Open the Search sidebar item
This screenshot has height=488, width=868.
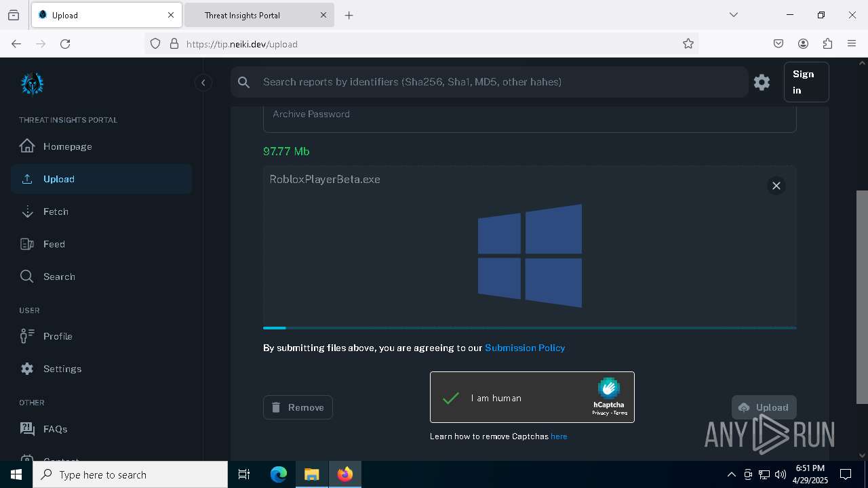(101, 277)
